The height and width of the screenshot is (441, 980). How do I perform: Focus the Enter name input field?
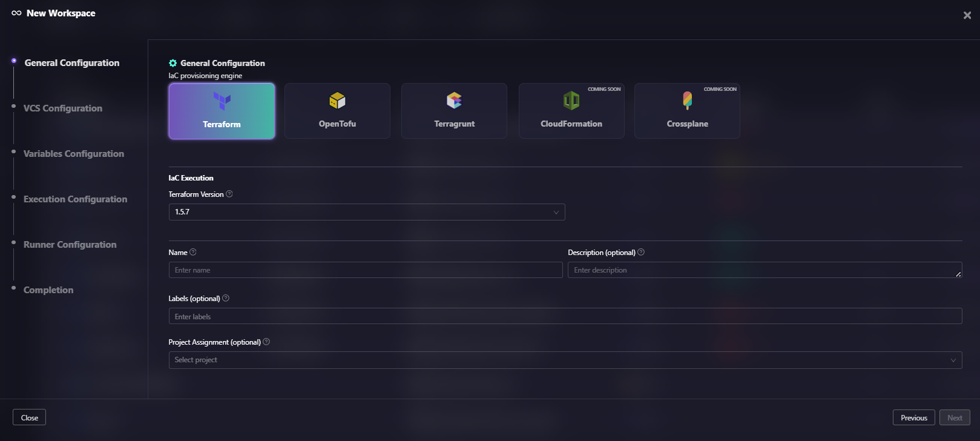(366, 270)
